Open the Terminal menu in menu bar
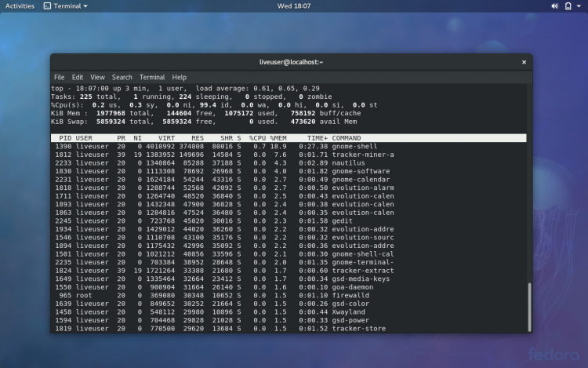 [x=152, y=78]
